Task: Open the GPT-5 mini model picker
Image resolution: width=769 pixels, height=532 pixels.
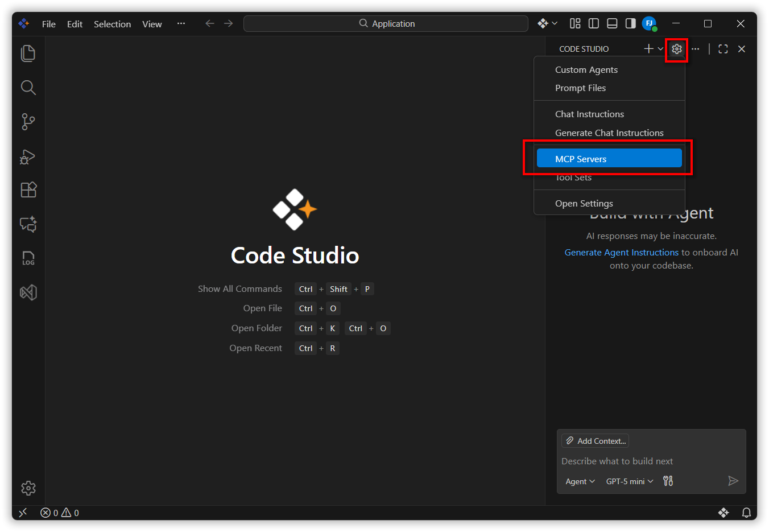Action: pyautogui.click(x=629, y=481)
